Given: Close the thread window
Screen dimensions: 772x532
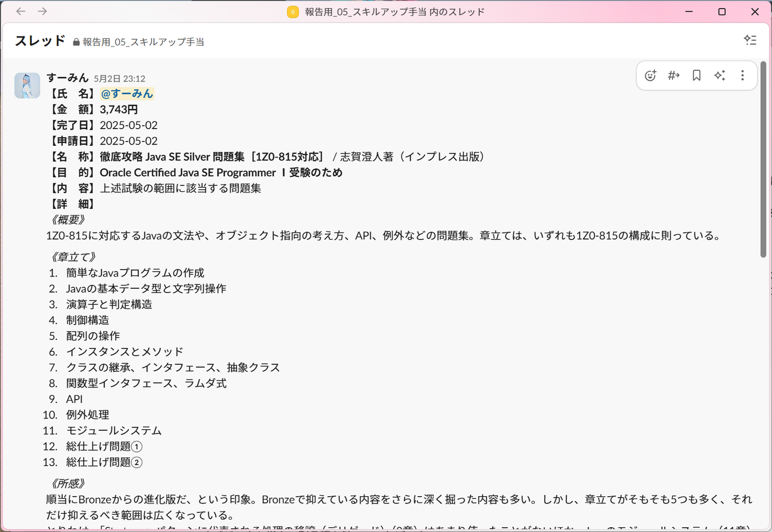Looking at the screenshot, I should pos(755,12).
